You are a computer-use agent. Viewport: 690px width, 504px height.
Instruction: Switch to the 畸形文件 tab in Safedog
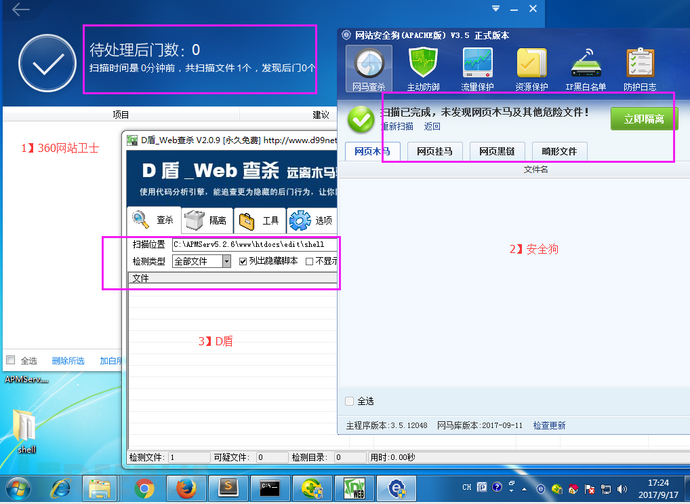click(559, 151)
